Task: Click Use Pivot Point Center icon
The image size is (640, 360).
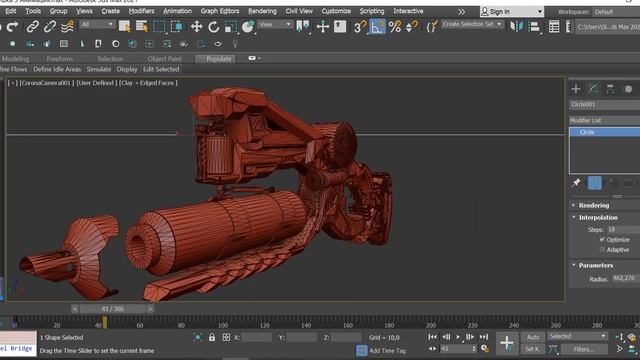Action: (x=303, y=27)
